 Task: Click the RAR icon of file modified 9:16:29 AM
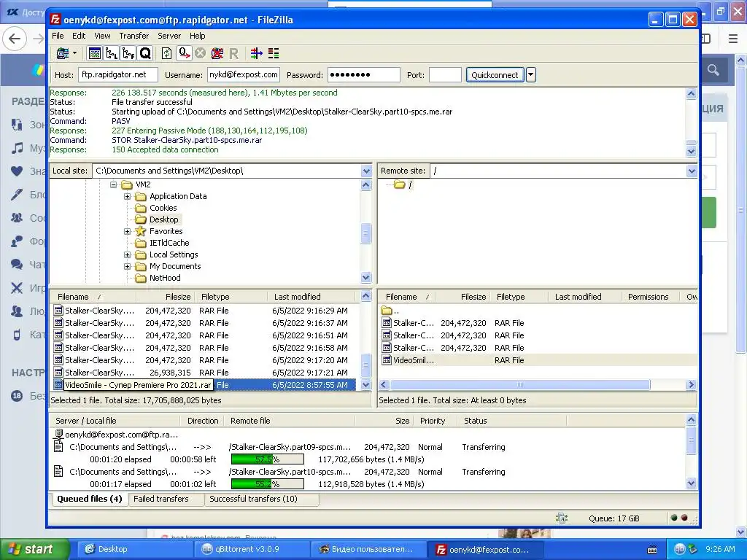point(58,311)
